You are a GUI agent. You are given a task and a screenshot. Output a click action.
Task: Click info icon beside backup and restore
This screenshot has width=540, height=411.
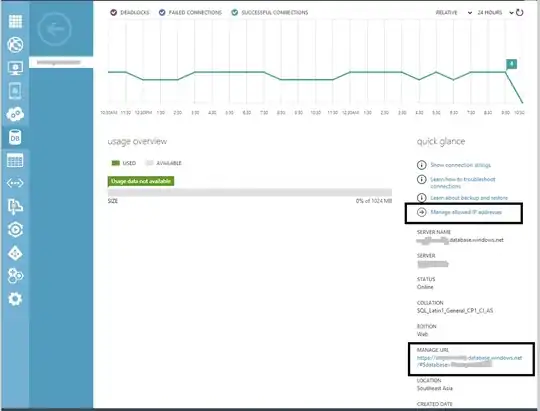coord(422,198)
